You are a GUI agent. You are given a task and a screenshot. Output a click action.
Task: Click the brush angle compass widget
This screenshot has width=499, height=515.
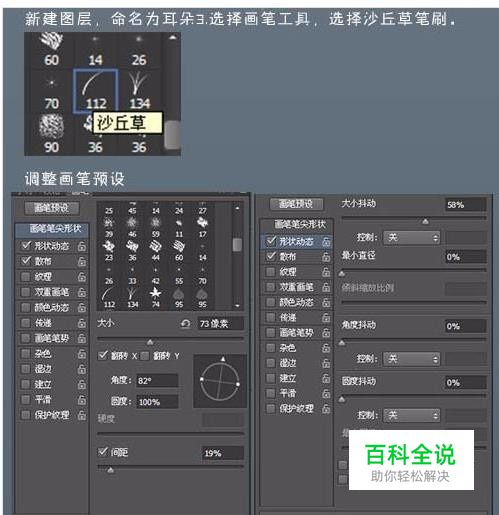pyautogui.click(x=220, y=382)
